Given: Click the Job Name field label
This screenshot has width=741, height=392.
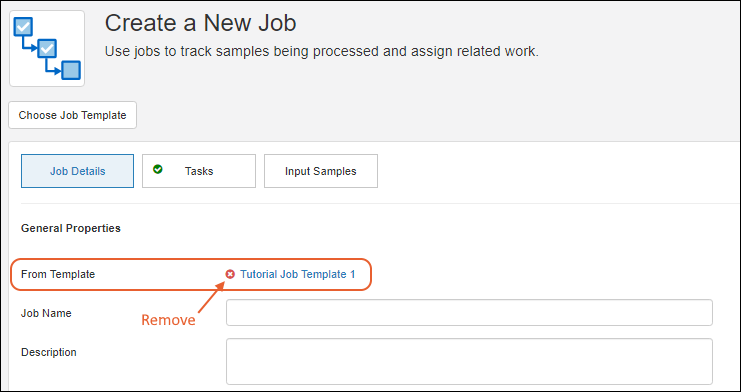Looking at the screenshot, I should pos(46,313).
